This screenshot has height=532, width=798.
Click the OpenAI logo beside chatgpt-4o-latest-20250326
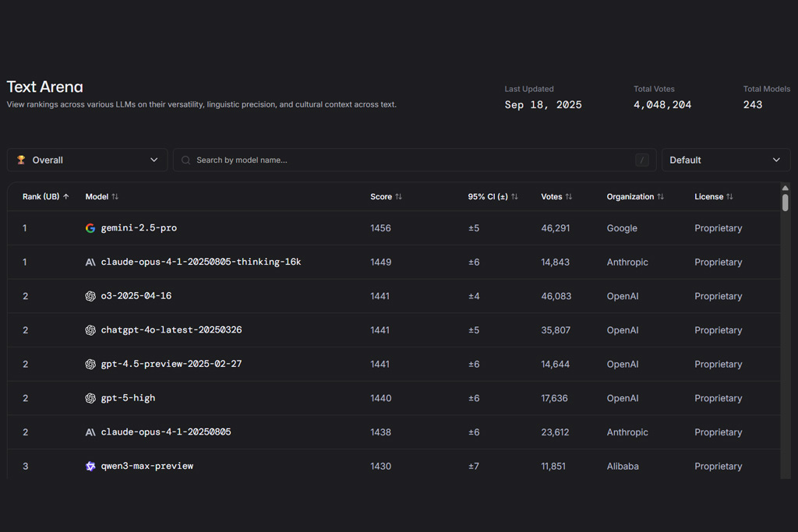pyautogui.click(x=90, y=330)
